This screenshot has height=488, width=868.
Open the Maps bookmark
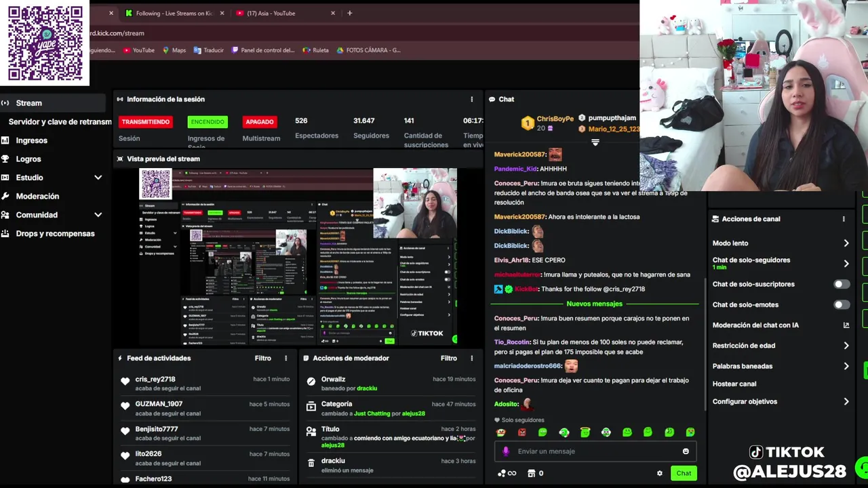[x=174, y=50]
